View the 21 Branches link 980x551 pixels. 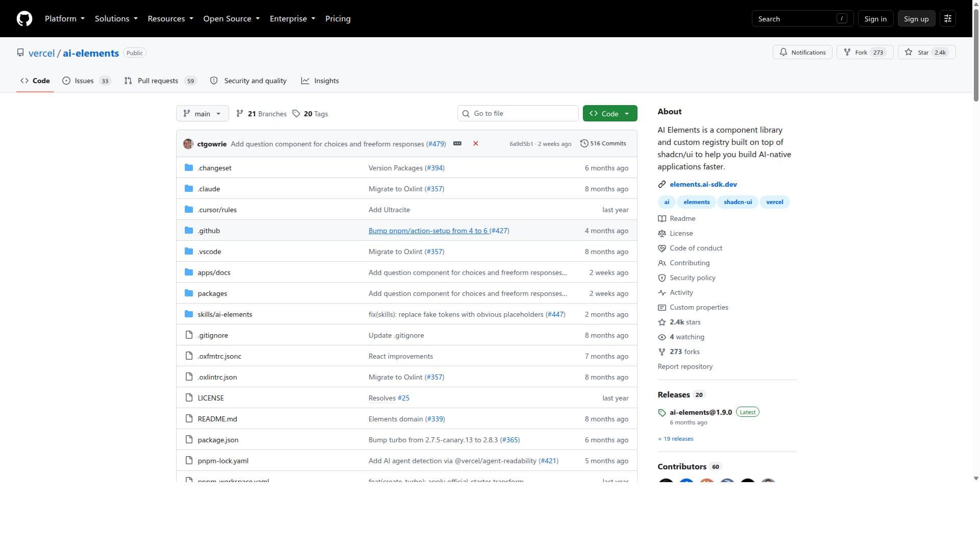pos(261,114)
